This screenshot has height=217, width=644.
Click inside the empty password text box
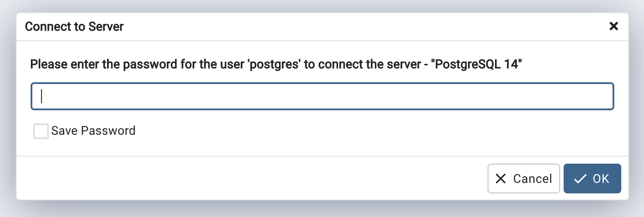(322, 96)
